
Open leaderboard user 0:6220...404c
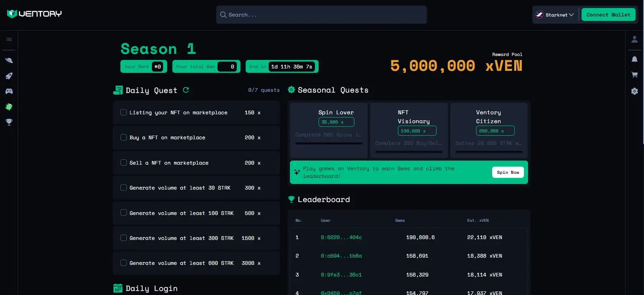click(341, 237)
